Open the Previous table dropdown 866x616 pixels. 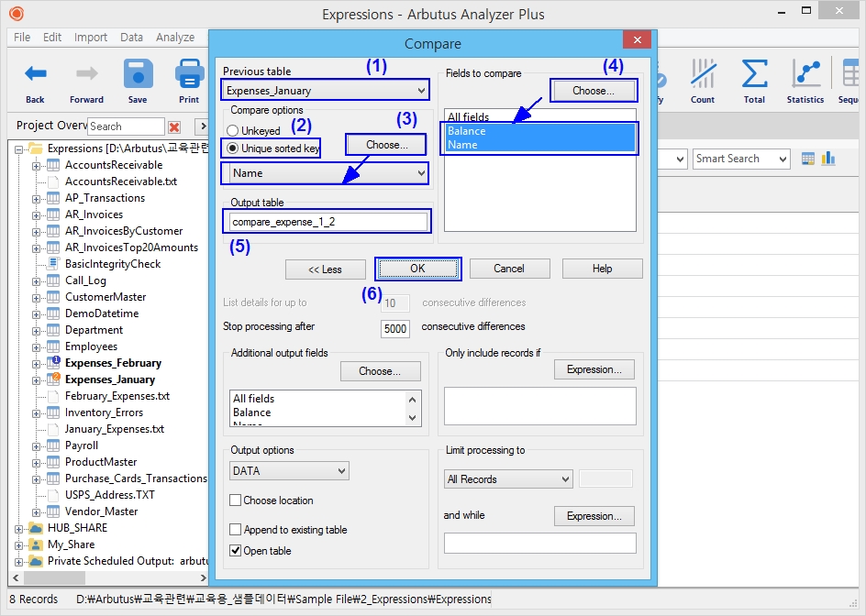point(325,90)
